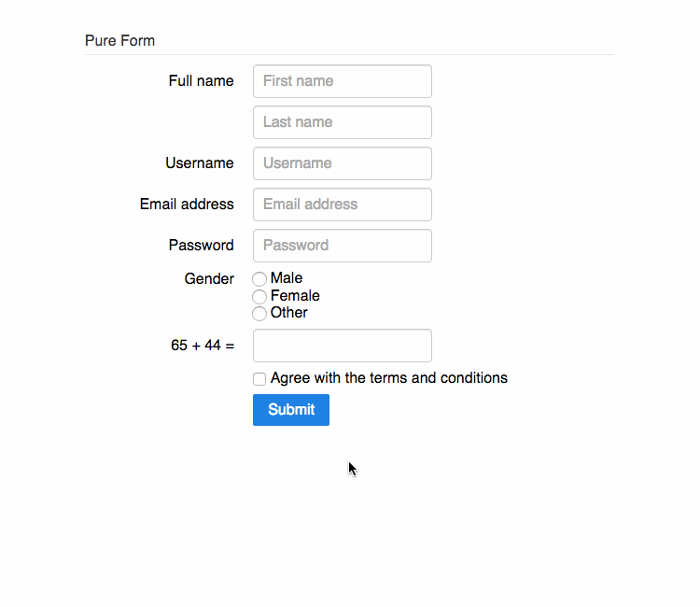The image size is (700, 607).
Task: Click the First name input field
Action: pos(342,81)
